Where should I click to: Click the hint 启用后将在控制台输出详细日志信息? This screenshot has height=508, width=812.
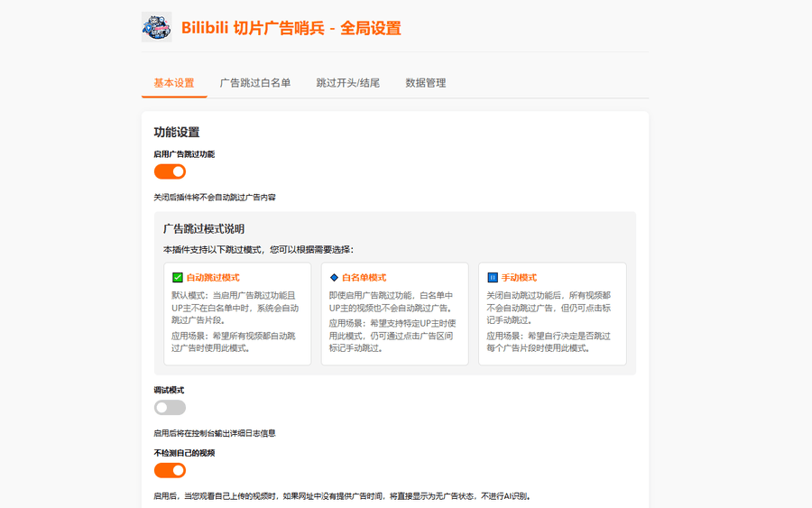(215, 433)
